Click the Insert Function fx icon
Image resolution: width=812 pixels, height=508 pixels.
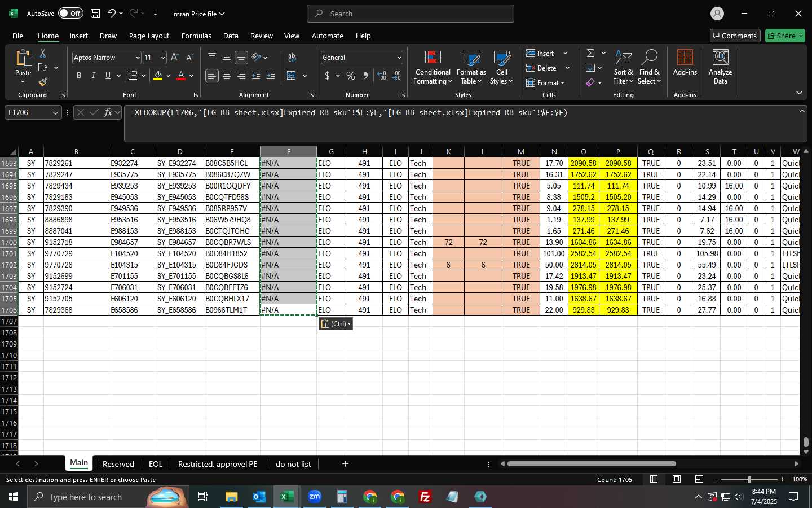[x=108, y=112]
